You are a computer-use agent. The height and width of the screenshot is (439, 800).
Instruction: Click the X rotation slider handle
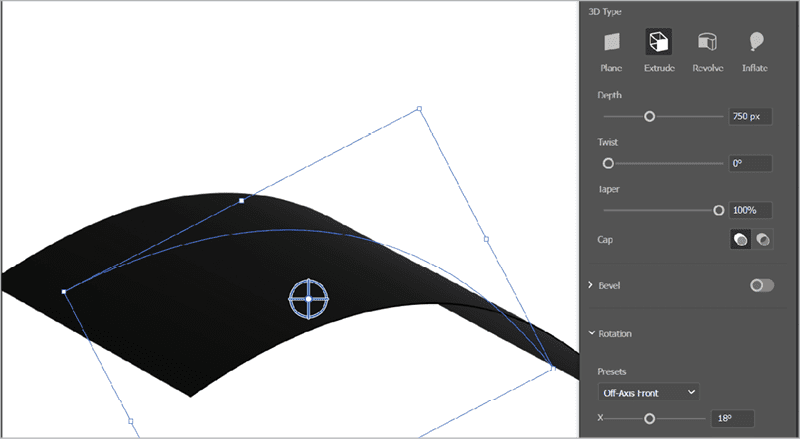649,419
